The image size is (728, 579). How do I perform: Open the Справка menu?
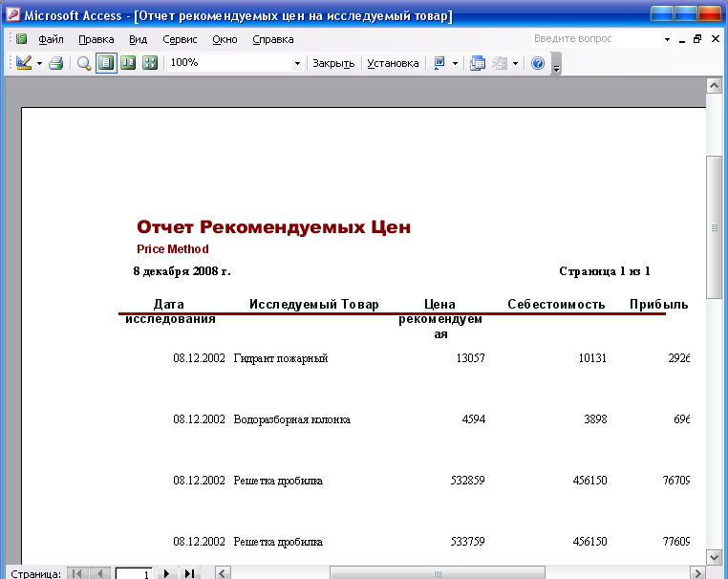273,39
